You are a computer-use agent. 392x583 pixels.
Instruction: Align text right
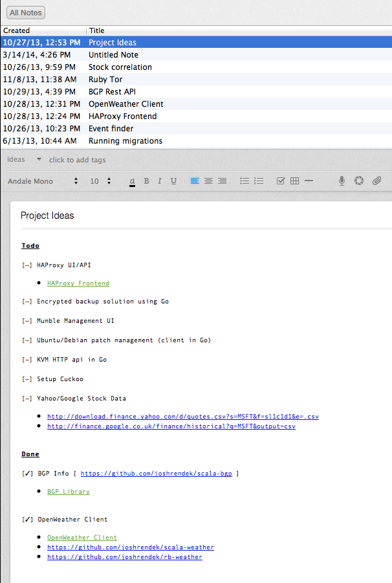[222, 181]
